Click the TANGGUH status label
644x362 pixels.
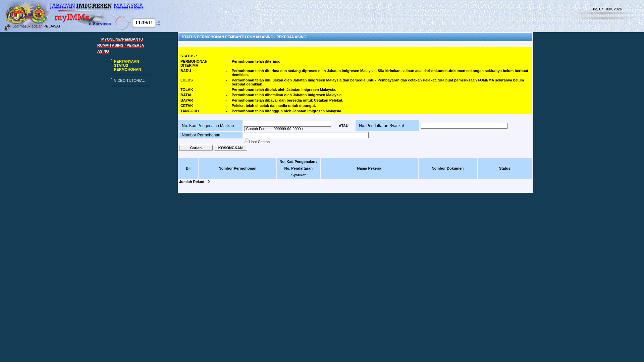pyautogui.click(x=190, y=111)
